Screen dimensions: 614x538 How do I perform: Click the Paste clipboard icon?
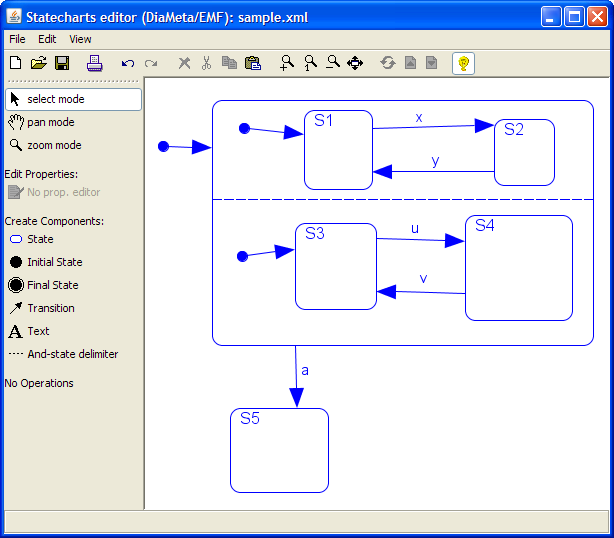pos(253,63)
